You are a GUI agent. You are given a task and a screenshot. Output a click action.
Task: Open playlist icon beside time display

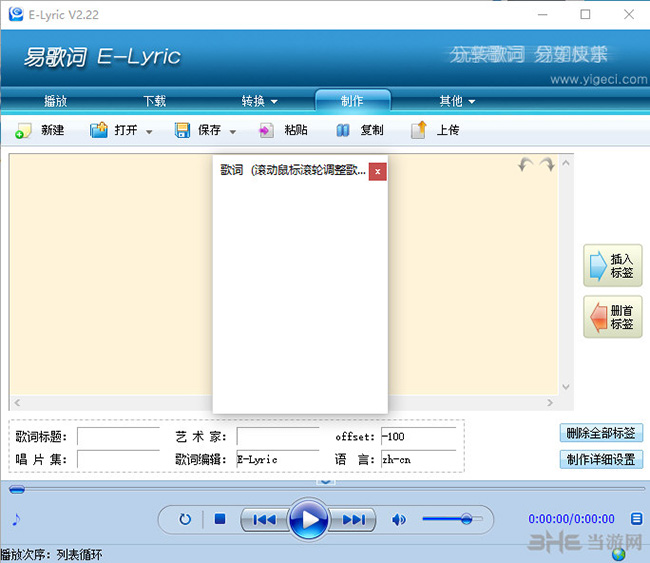[x=637, y=519]
